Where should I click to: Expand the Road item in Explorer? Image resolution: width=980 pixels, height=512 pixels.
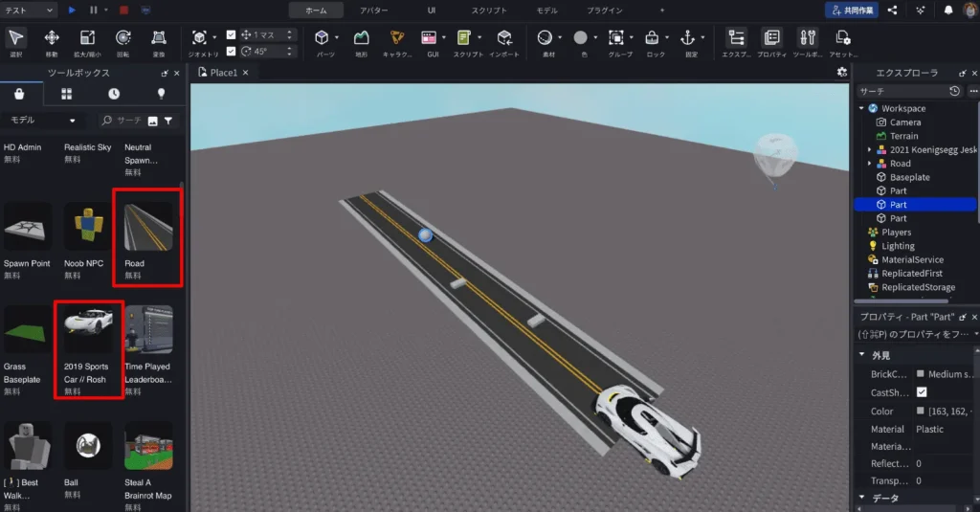click(x=870, y=164)
